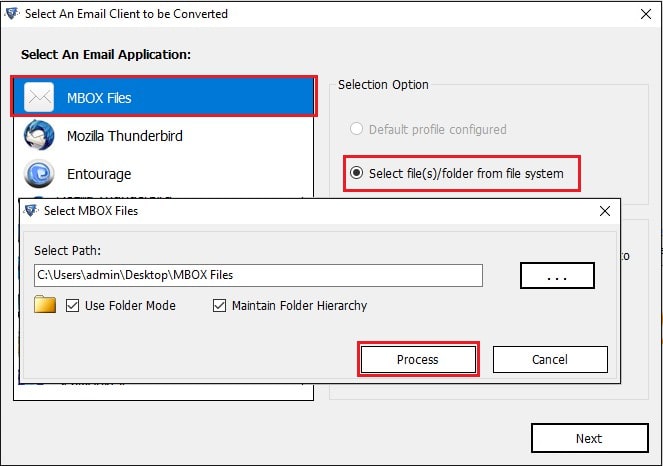Click the blue Entourage icon
663x466 pixels.
(x=38, y=173)
